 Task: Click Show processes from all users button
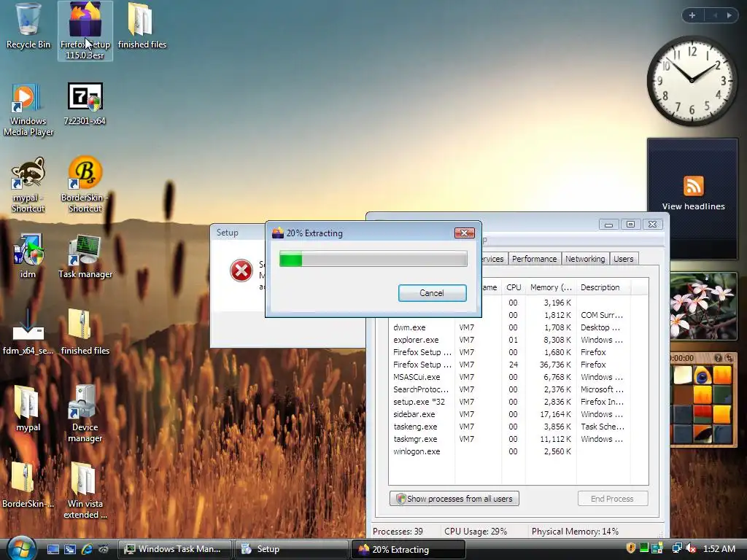coord(454,499)
